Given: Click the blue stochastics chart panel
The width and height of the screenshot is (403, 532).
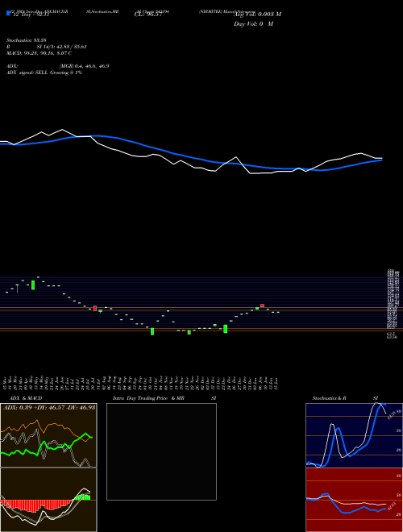Looking at the screenshot, I should [x=354, y=435].
